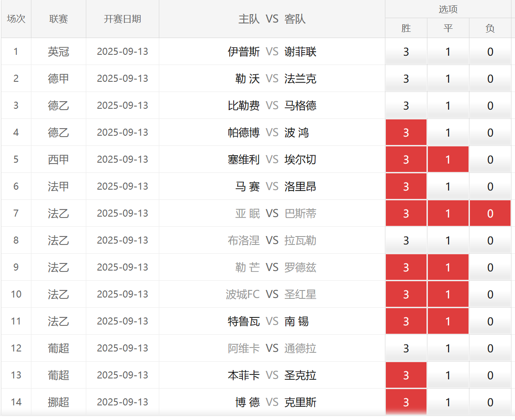Image resolution: width=515 pixels, height=420 pixels.
Task: Click the 挪超 league cell
Action: pos(58,401)
